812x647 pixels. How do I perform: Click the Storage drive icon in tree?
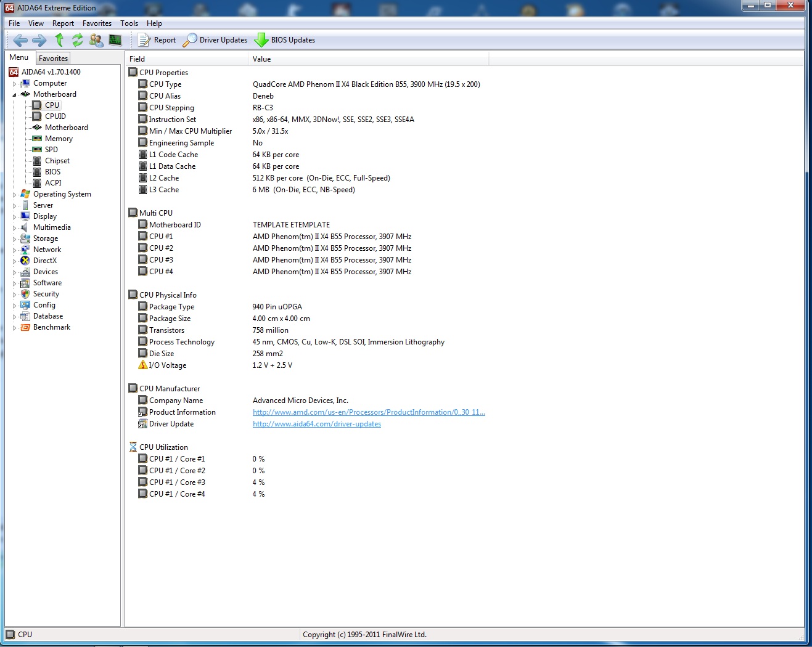click(x=25, y=238)
